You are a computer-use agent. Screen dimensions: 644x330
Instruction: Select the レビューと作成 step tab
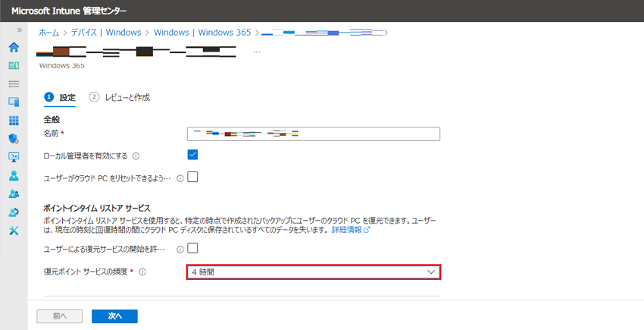[x=120, y=98]
